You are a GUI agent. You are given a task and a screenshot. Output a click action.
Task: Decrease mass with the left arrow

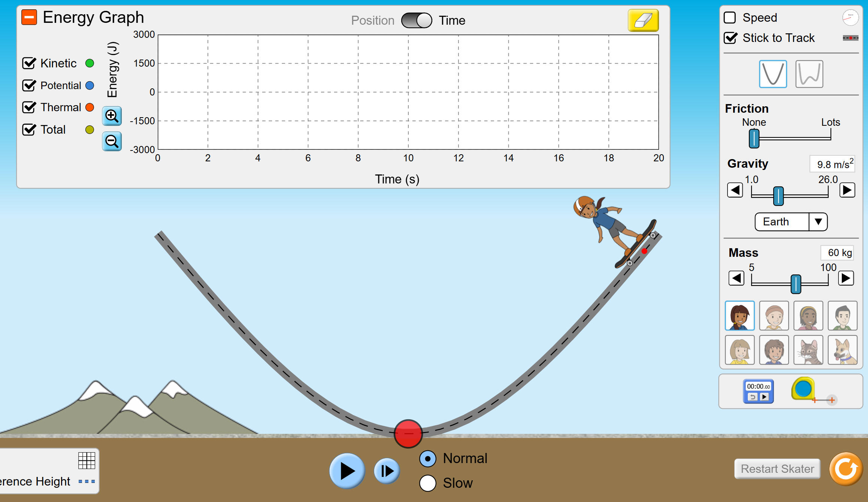tap(736, 278)
